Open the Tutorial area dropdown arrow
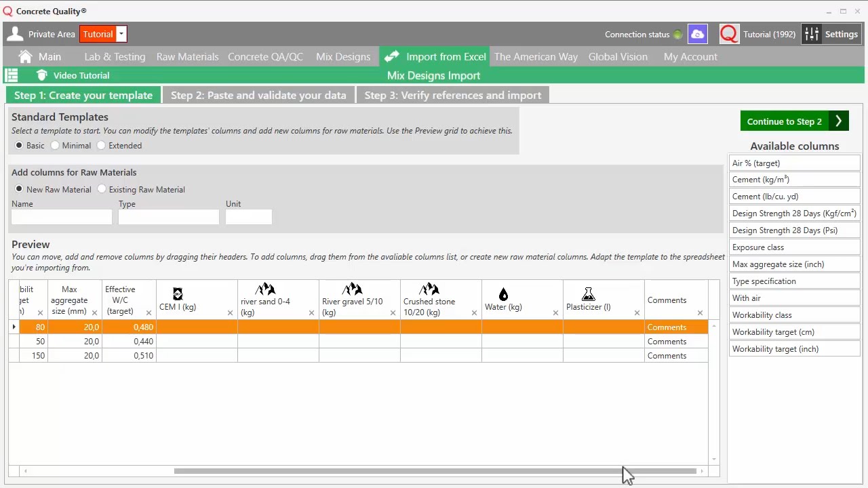Image resolution: width=868 pixels, height=488 pixels. [121, 34]
